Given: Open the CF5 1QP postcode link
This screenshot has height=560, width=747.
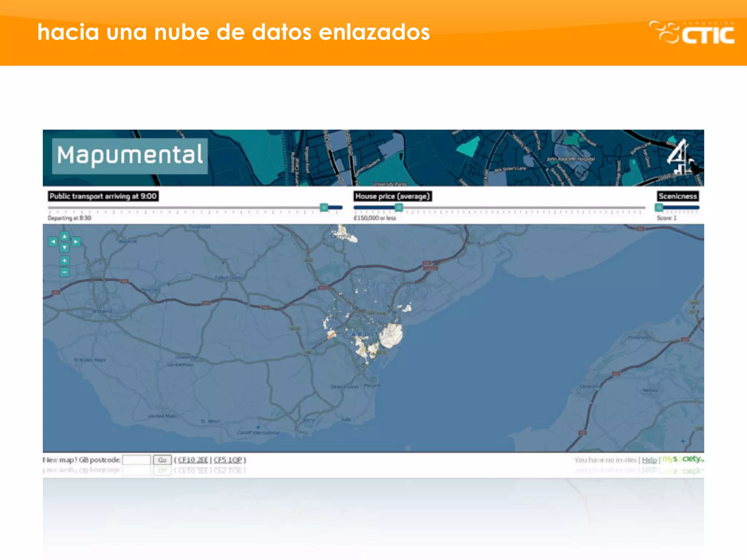Looking at the screenshot, I should click(228, 460).
